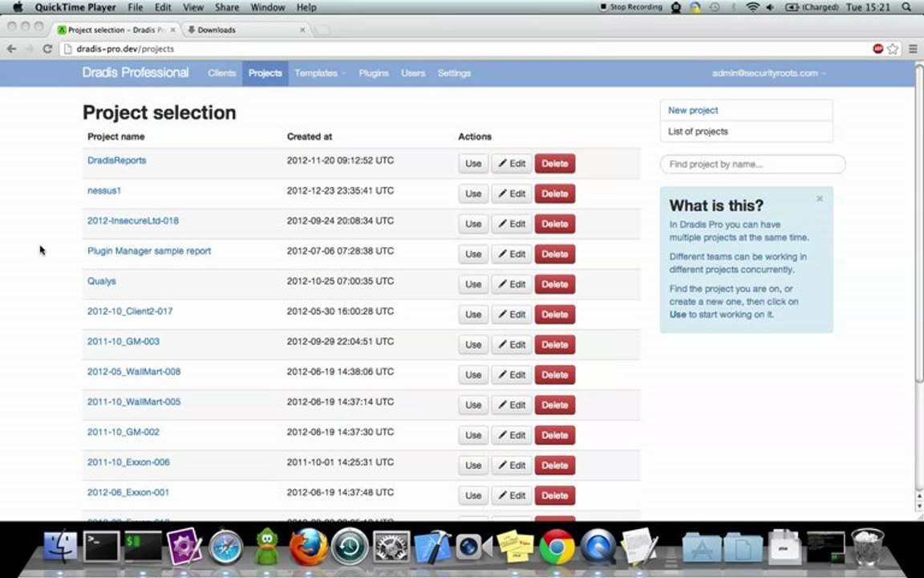Click the volume menu bar icon
The image size is (924, 578).
pos(770,7)
